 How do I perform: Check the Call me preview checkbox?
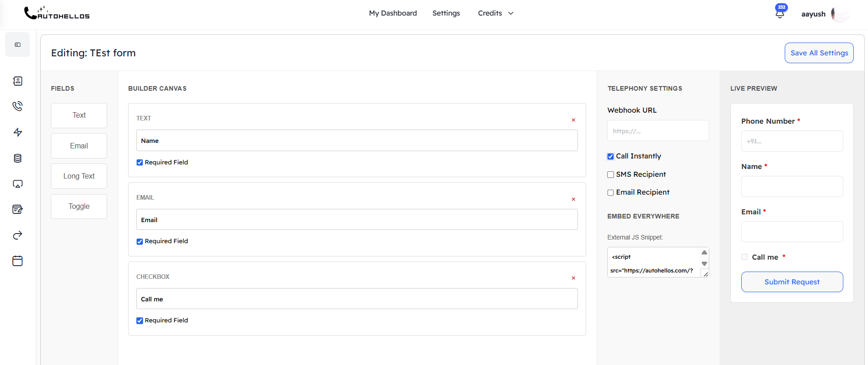(x=744, y=257)
